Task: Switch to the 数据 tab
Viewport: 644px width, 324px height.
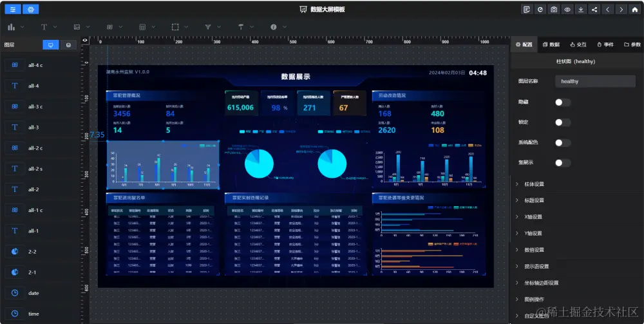Action: pos(551,44)
